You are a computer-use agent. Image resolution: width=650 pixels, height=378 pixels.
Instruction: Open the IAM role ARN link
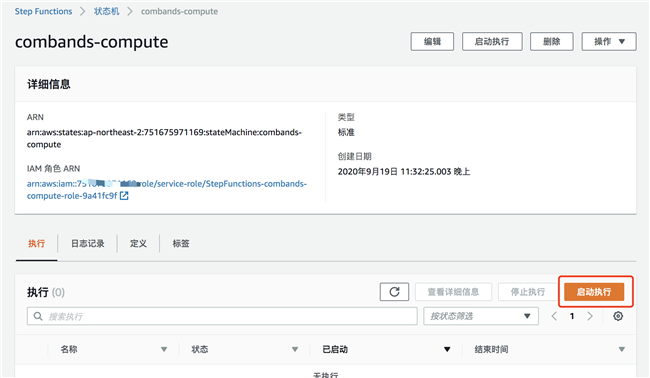click(x=167, y=189)
